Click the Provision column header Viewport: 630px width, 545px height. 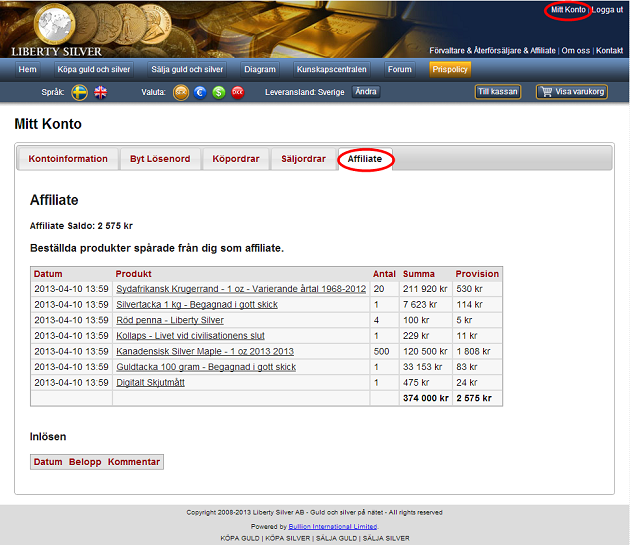tap(477, 274)
